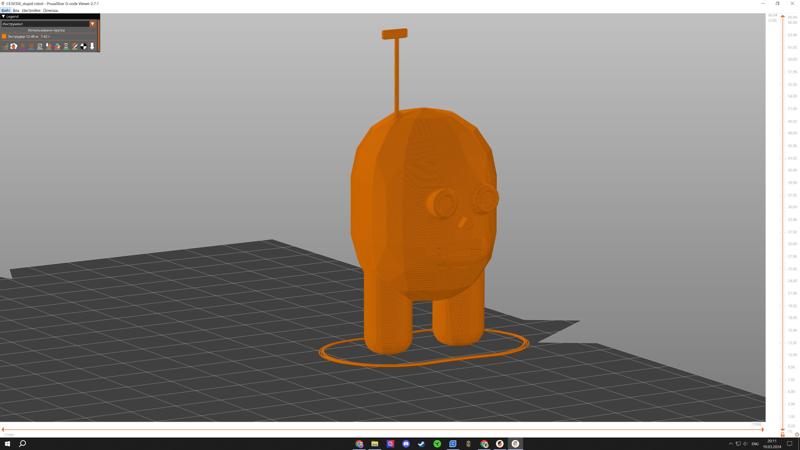Open the Settings menu

(x=31, y=10)
